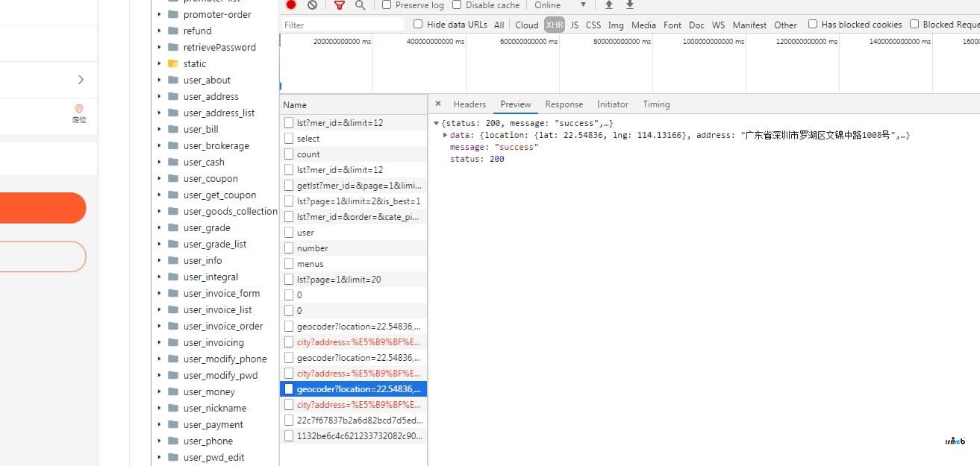Switch to the Headers tab

point(469,104)
